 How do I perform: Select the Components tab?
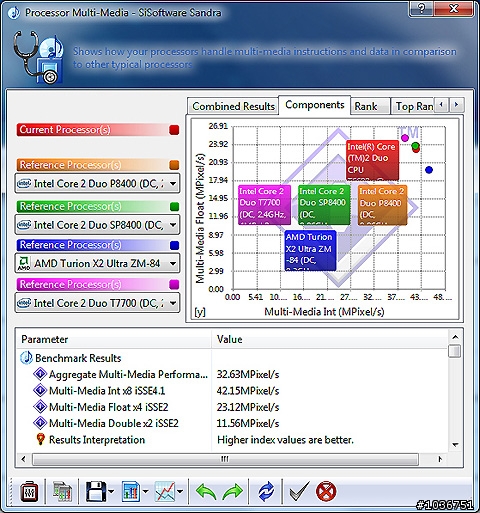(x=315, y=105)
